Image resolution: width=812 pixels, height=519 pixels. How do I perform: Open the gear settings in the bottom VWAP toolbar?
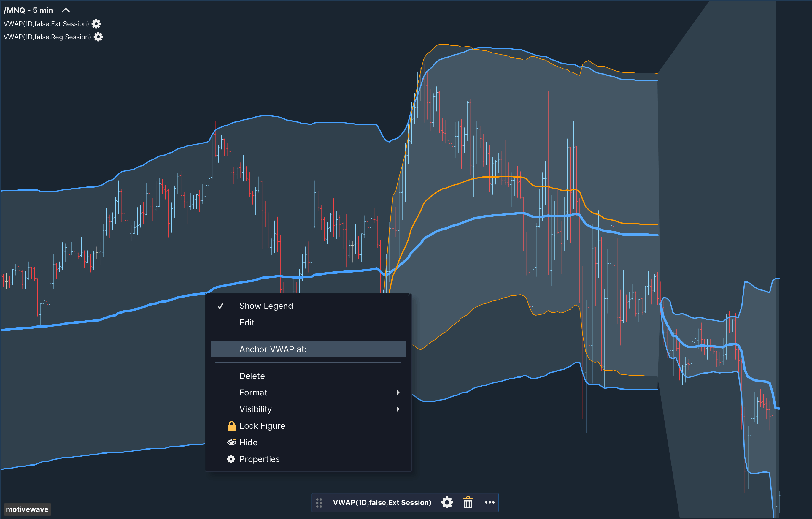[x=447, y=502]
